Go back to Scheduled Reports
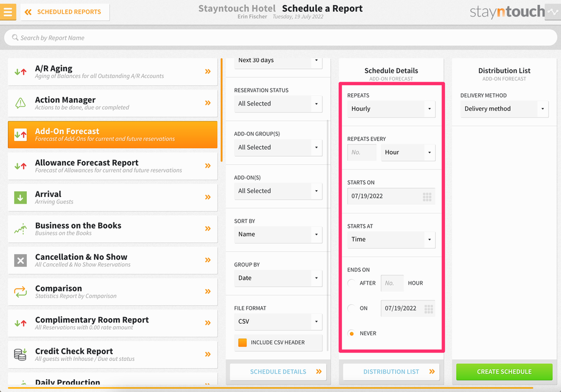The width and height of the screenshot is (561, 392). pyautogui.click(x=65, y=12)
